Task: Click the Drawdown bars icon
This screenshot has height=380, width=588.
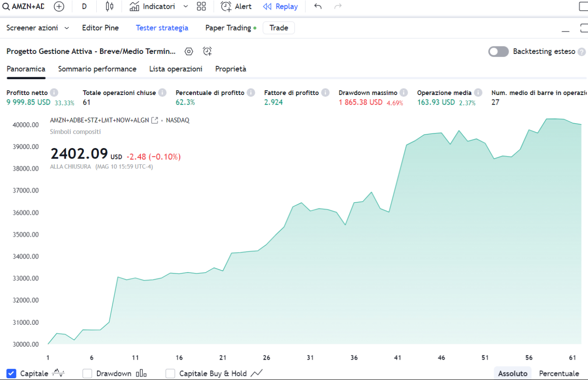Action: [141, 373]
